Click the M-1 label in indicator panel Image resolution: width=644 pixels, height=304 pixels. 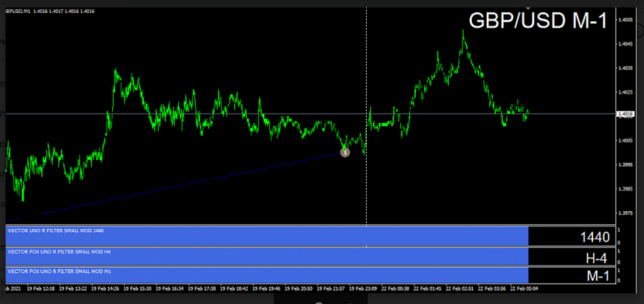597,276
